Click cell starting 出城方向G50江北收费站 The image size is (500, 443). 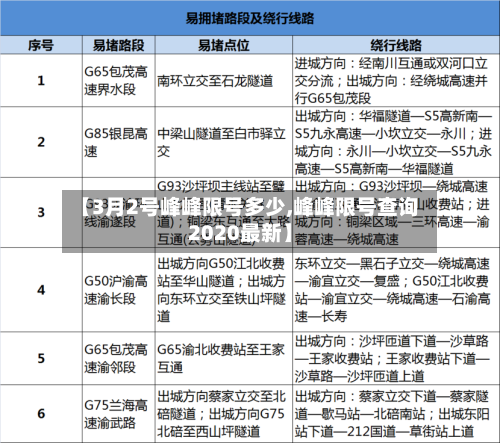tap(224, 290)
